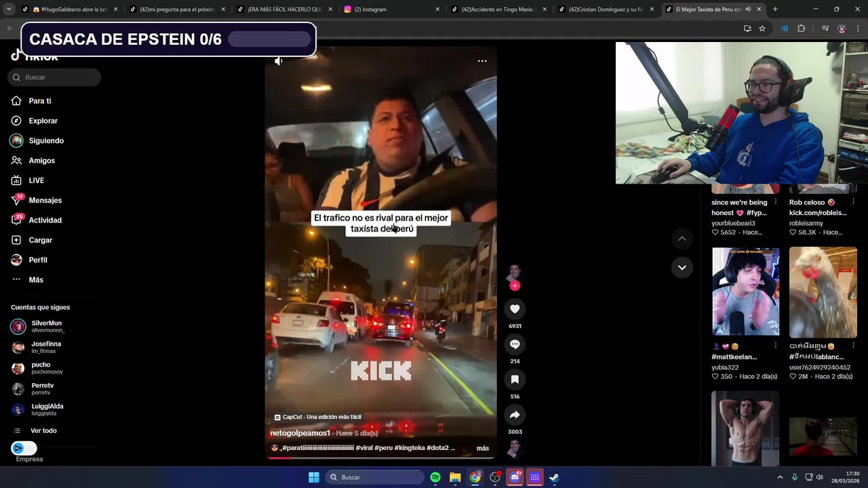Open Steam from taskbar
The height and width of the screenshot is (488, 868).
pyautogui.click(x=554, y=477)
